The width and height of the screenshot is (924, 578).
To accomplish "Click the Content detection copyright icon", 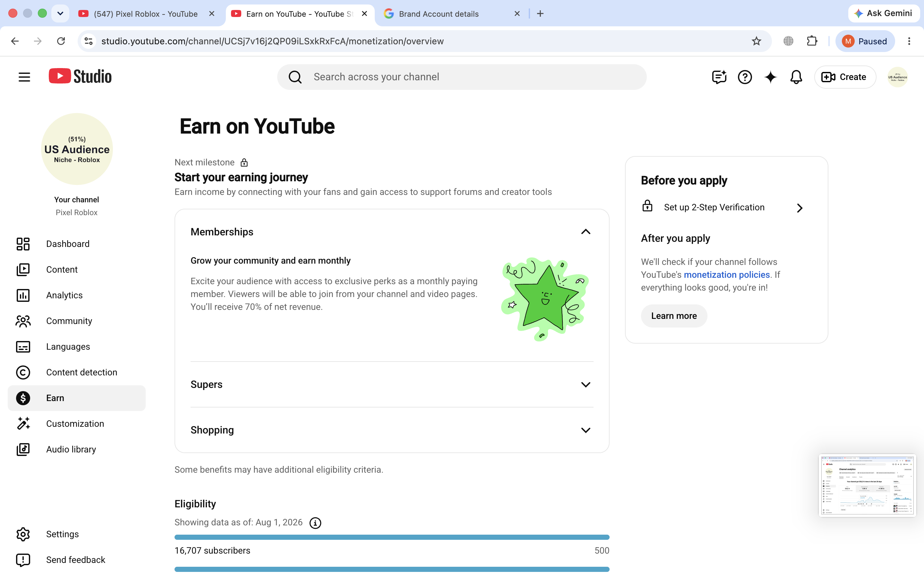I will (x=23, y=372).
